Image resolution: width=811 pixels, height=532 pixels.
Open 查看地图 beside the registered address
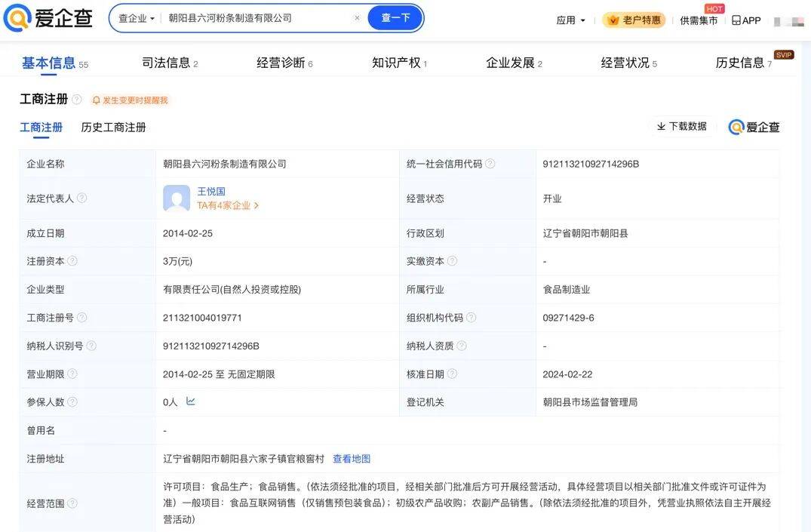(351, 458)
